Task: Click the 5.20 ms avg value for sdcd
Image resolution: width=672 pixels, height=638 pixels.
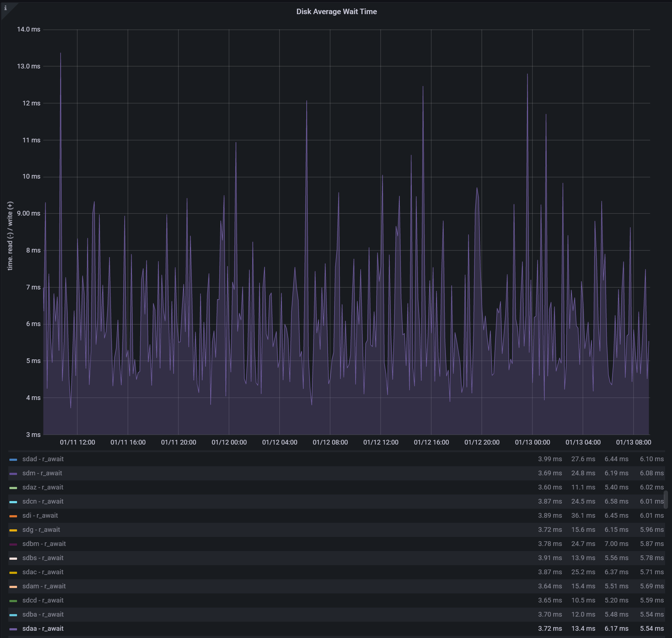Action: pyautogui.click(x=616, y=600)
